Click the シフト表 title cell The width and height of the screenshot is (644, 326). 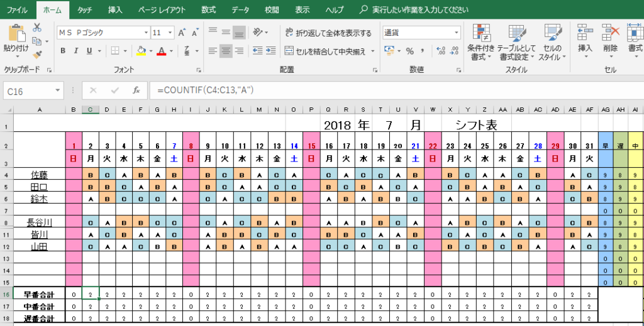478,124
